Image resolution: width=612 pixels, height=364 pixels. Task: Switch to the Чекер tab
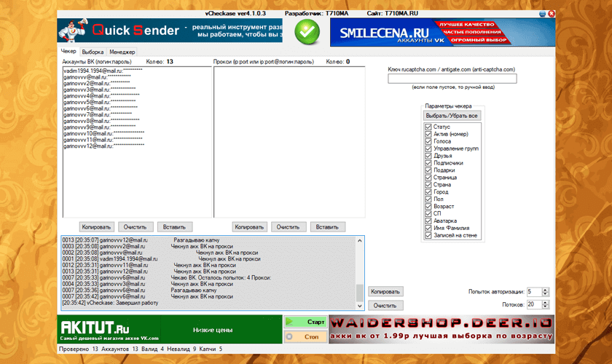click(x=68, y=51)
